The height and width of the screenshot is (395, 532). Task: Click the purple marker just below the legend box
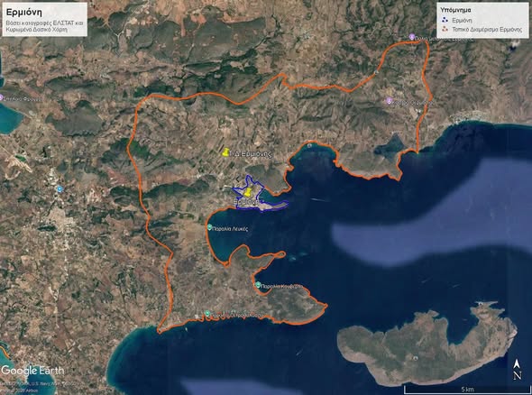(411, 37)
